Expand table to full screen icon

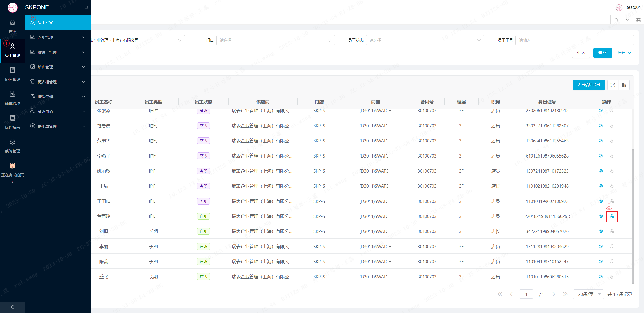613,85
